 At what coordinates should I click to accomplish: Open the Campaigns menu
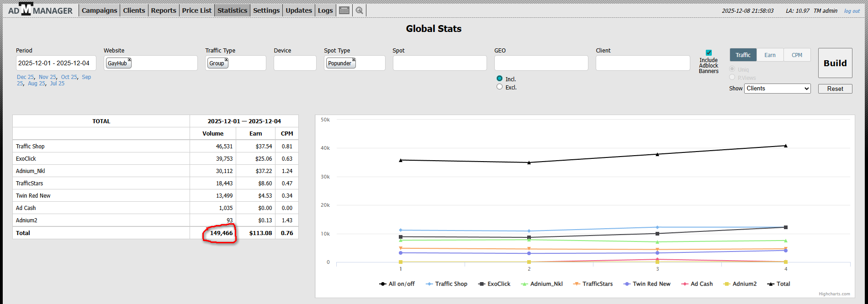pyautogui.click(x=99, y=10)
